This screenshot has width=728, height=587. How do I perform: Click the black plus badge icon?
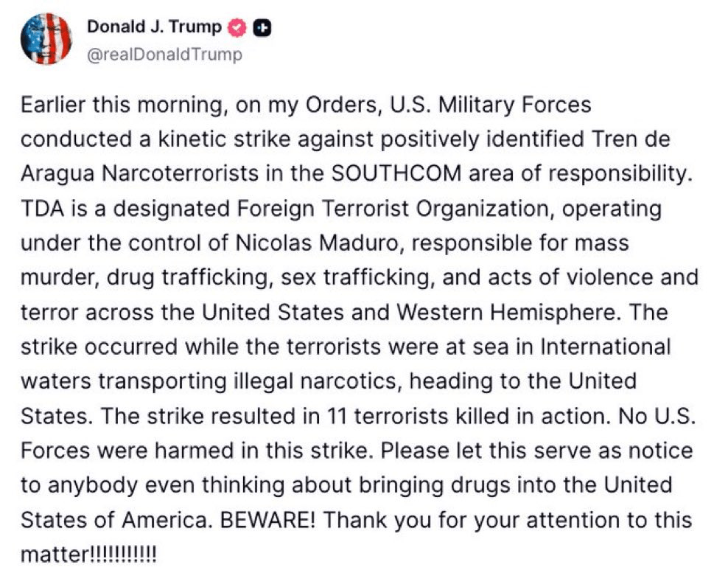click(262, 28)
